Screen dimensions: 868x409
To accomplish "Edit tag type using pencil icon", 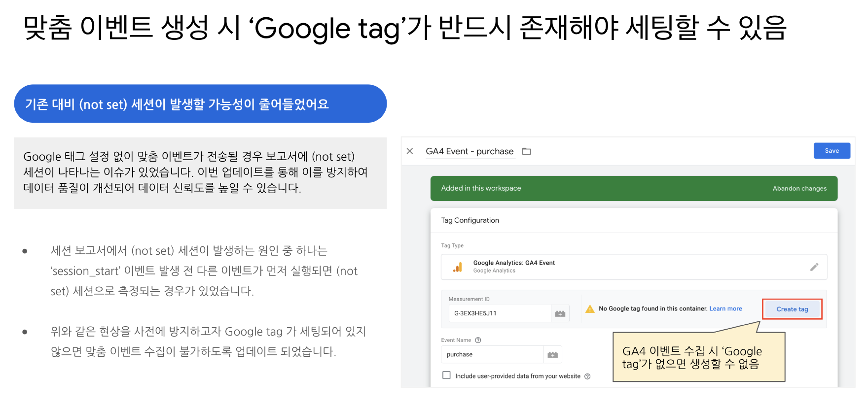I will (814, 267).
